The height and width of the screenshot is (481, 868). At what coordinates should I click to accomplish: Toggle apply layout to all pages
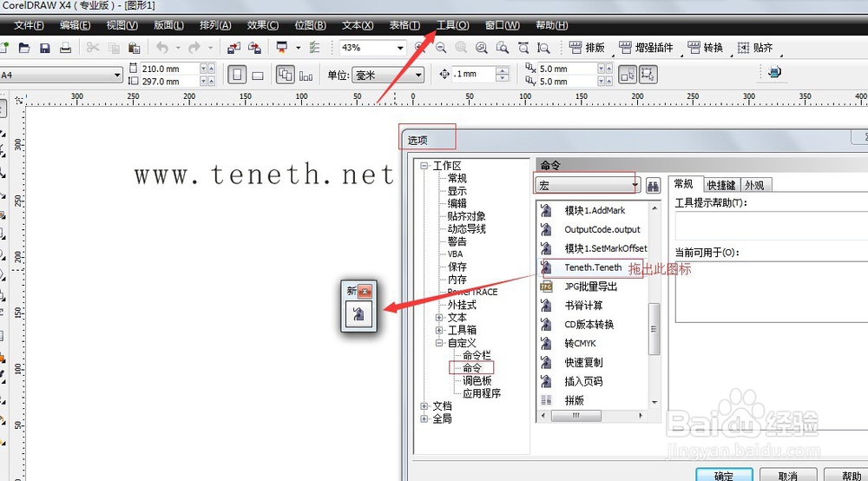coord(285,75)
